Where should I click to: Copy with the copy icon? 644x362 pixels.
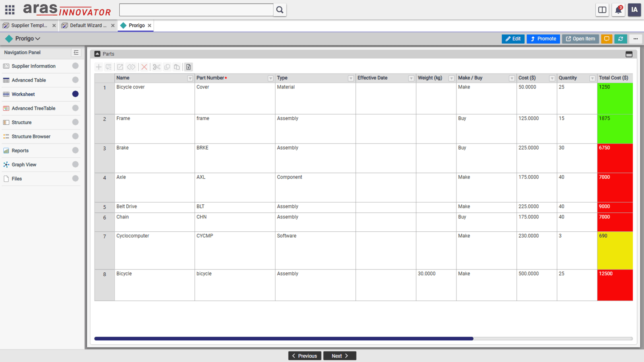pyautogui.click(x=167, y=67)
